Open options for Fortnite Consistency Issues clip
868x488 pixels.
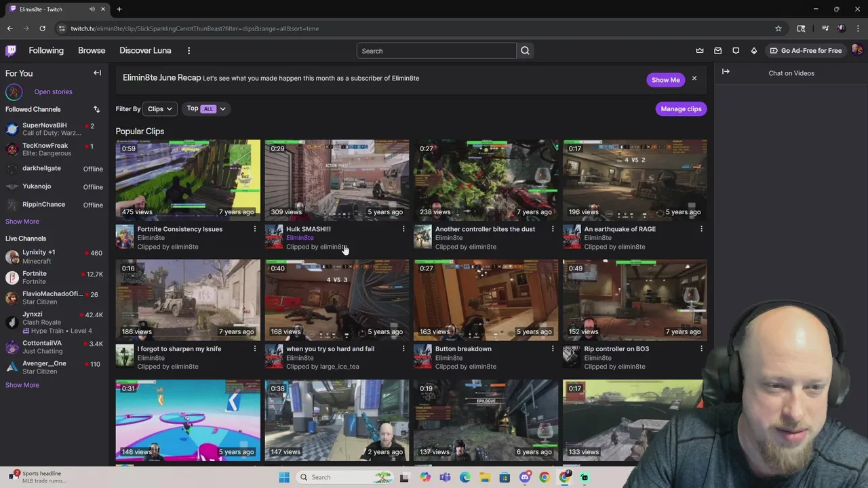(x=254, y=229)
